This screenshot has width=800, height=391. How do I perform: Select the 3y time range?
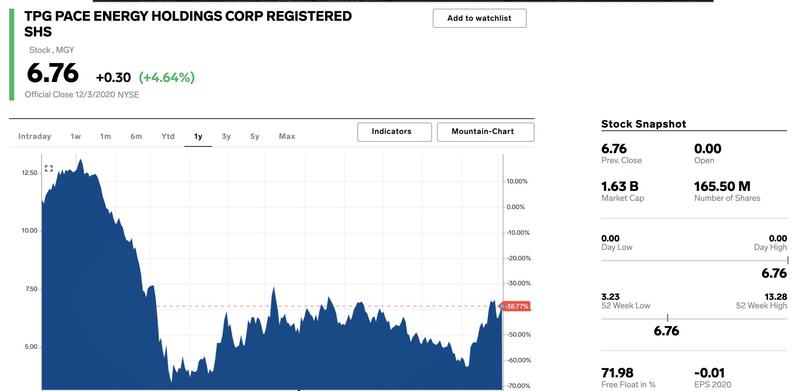(227, 136)
